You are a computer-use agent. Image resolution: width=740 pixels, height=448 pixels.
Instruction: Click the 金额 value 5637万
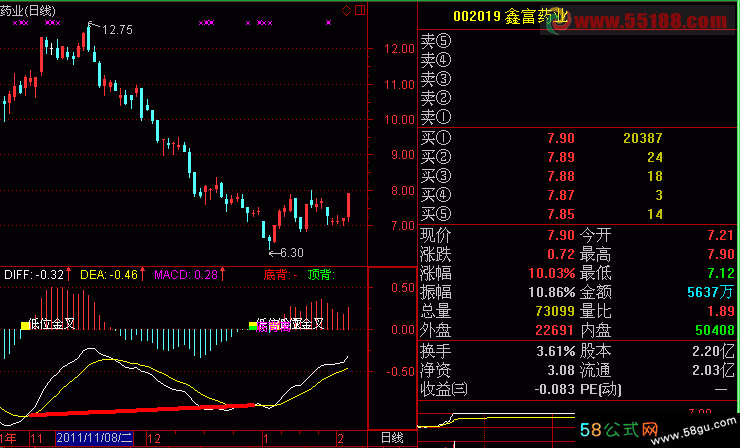tap(711, 292)
